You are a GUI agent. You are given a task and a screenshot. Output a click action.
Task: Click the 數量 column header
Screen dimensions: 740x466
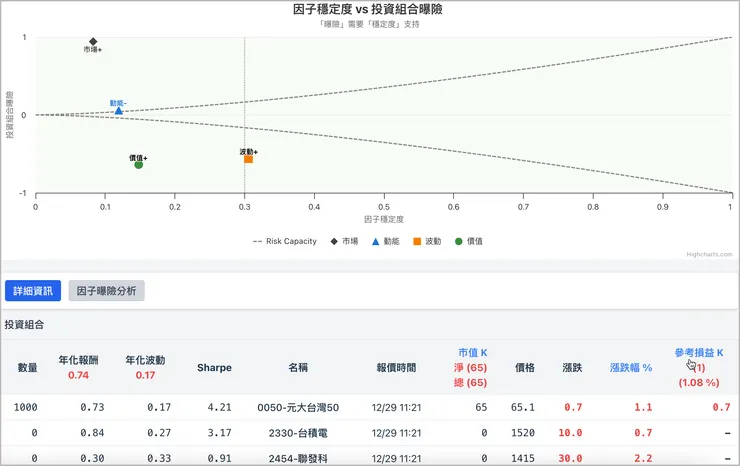(27, 367)
